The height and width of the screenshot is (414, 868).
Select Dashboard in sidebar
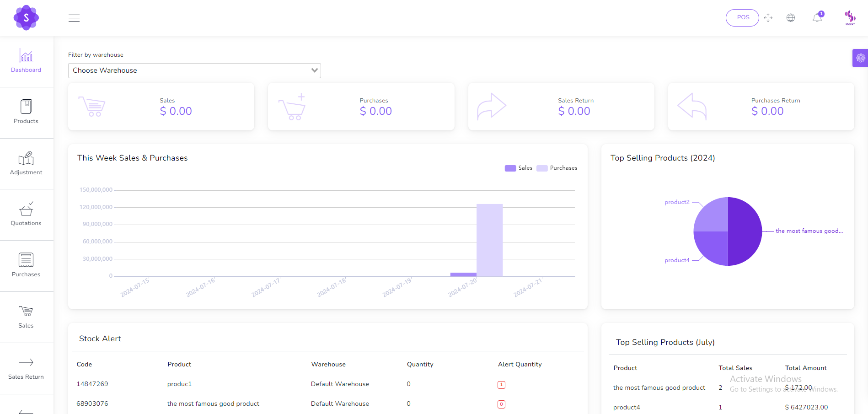click(26, 61)
